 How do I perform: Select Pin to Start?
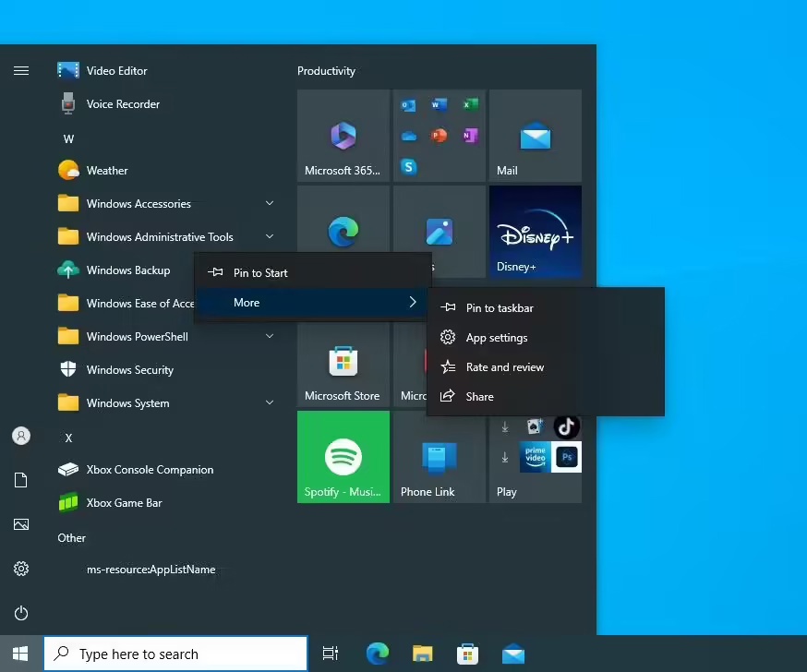click(260, 272)
